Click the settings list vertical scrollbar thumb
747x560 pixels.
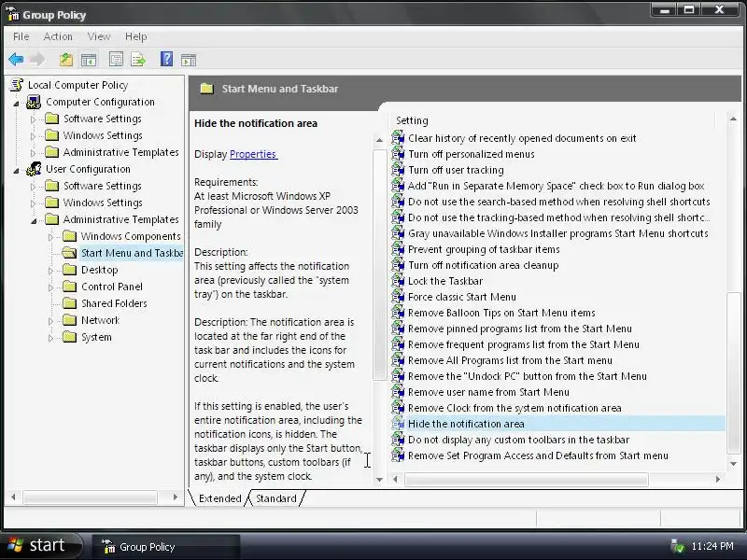pos(734,372)
